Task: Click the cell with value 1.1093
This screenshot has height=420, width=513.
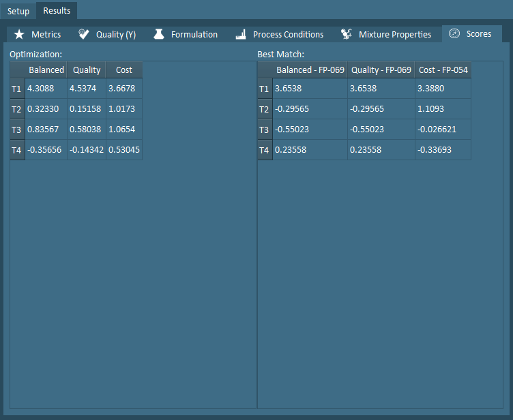Action: click(x=443, y=109)
